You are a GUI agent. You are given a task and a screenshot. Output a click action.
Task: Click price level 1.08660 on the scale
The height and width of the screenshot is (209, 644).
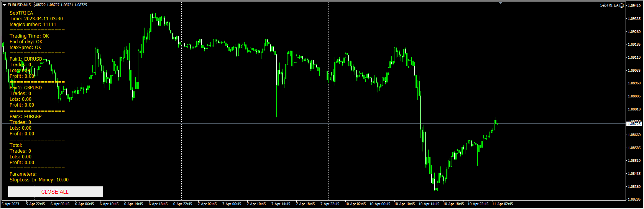[x=634, y=135]
